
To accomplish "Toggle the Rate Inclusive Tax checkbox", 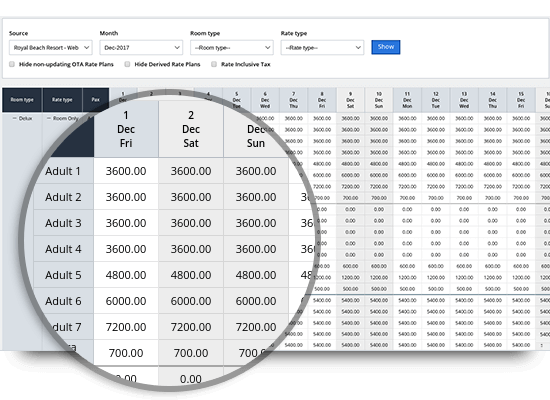I will [x=214, y=64].
